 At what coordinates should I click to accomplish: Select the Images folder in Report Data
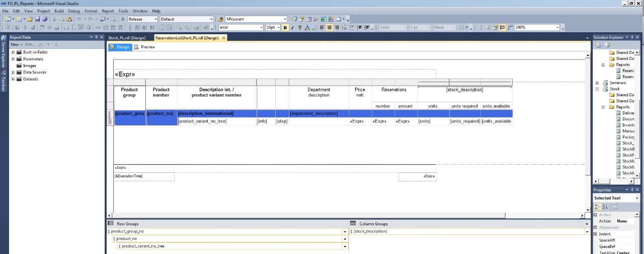(29, 66)
